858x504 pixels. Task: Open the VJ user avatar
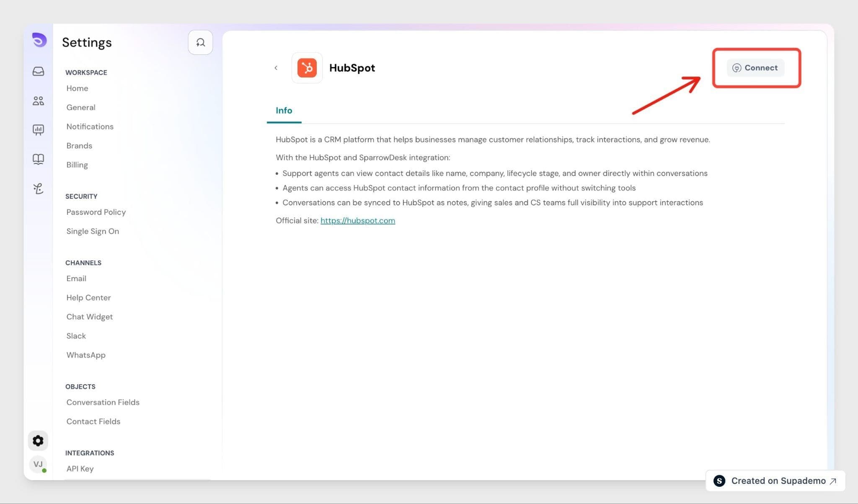point(38,464)
